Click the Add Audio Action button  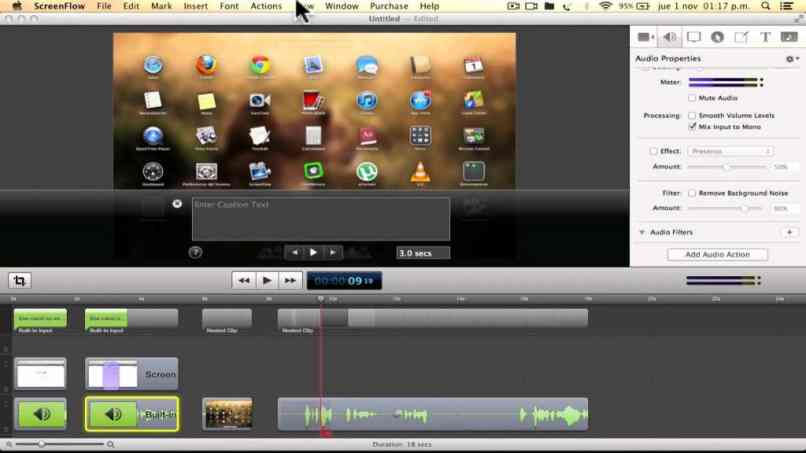(717, 255)
